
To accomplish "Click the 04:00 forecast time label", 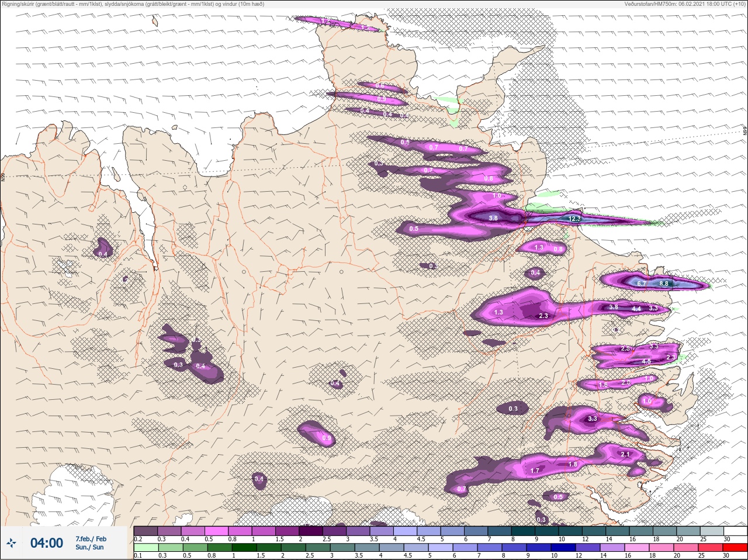I will (47, 543).
